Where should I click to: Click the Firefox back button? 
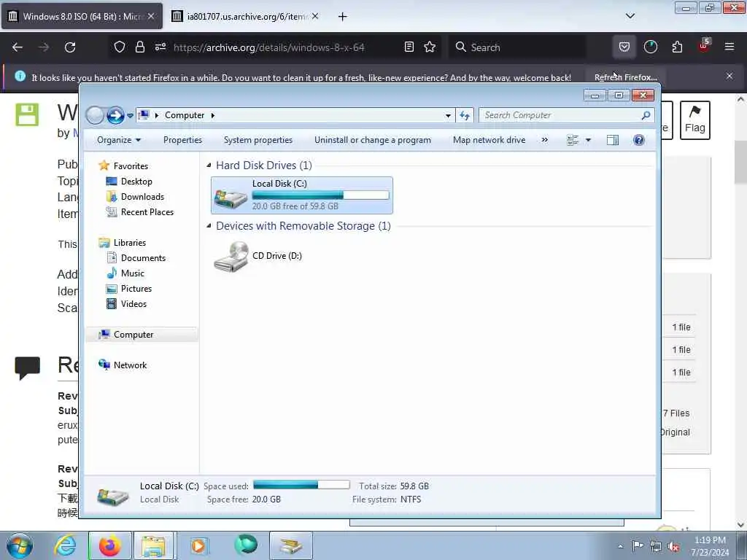(18, 47)
